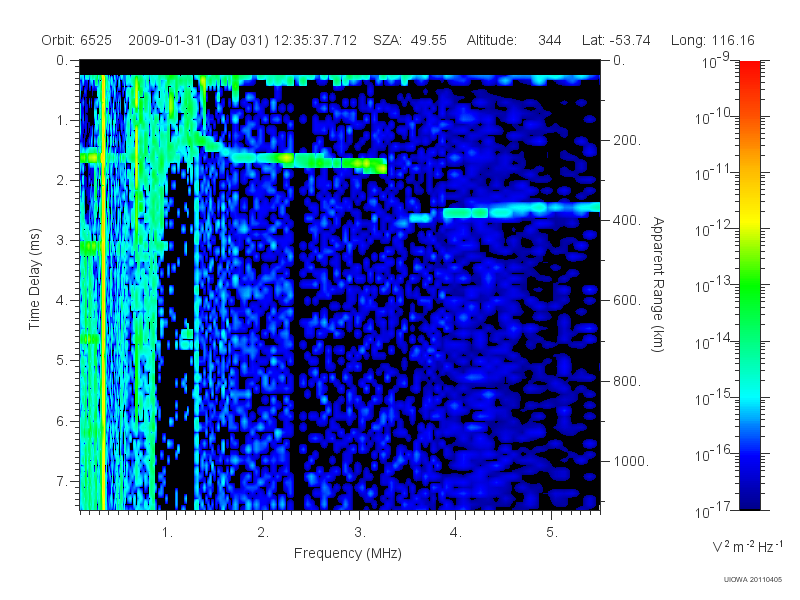Click the '4.' time delay tick label
Screen dimensions: 800x600
62,301
